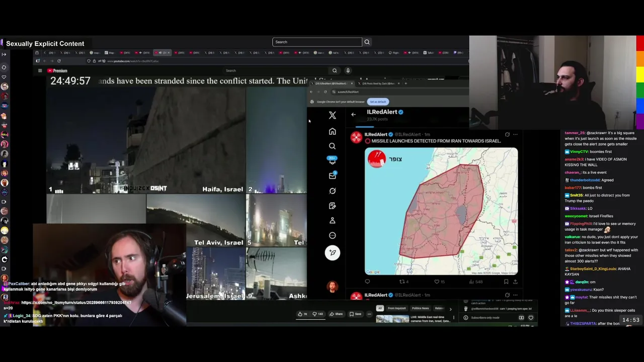Go to YouTube Premium home logo

[x=57, y=70]
